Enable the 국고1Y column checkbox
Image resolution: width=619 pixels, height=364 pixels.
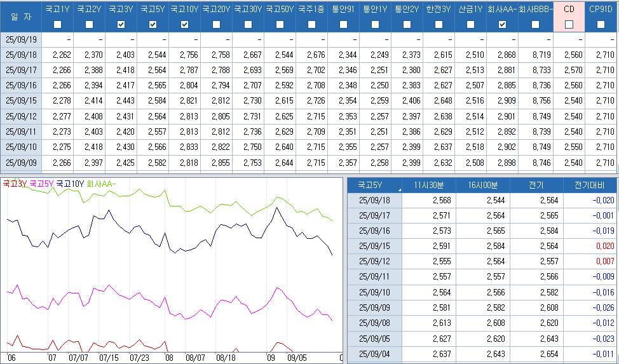58,24
